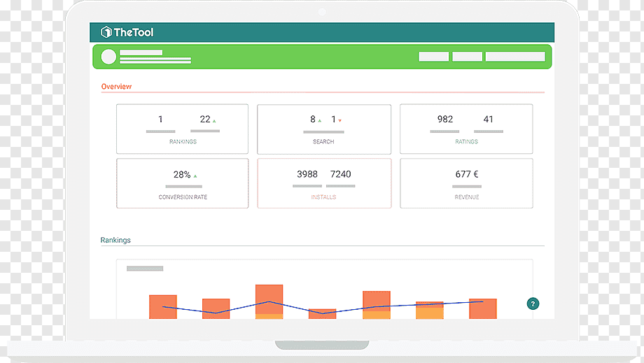Screen dimensions: 644x363
Task: Select the highlighted Installs card
Action: pyautogui.click(x=324, y=183)
